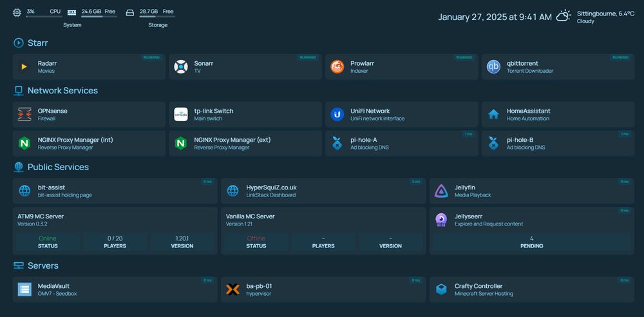
Task: Open the Radarr service icon
Action: pos(24,66)
